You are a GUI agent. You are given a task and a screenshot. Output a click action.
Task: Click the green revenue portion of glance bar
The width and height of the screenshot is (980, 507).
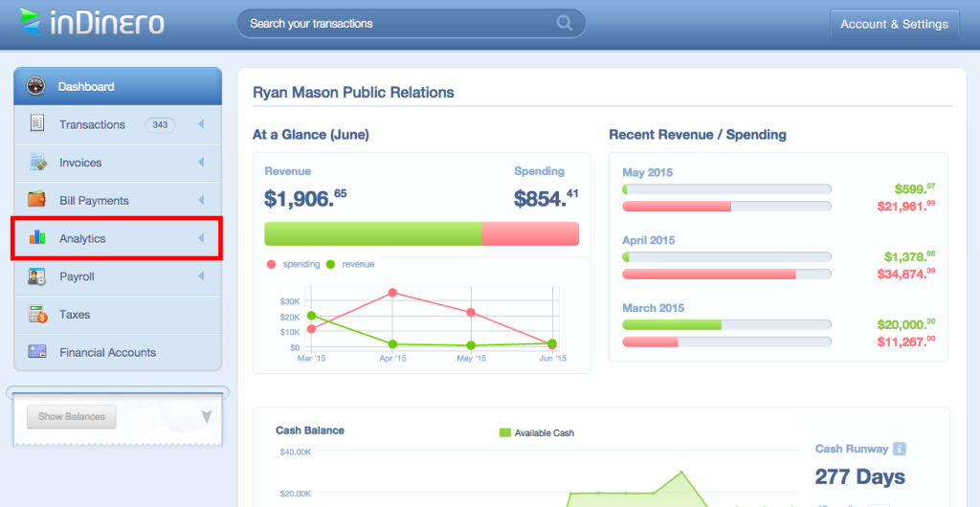[x=373, y=233]
